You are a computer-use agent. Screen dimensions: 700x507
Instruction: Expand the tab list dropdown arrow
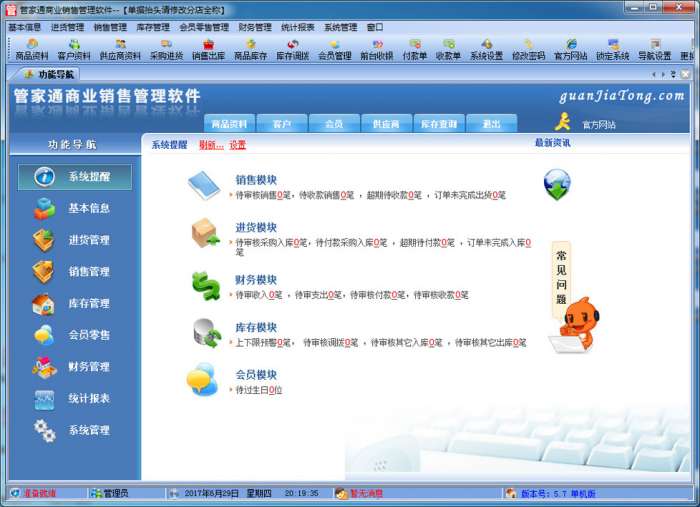(x=673, y=75)
